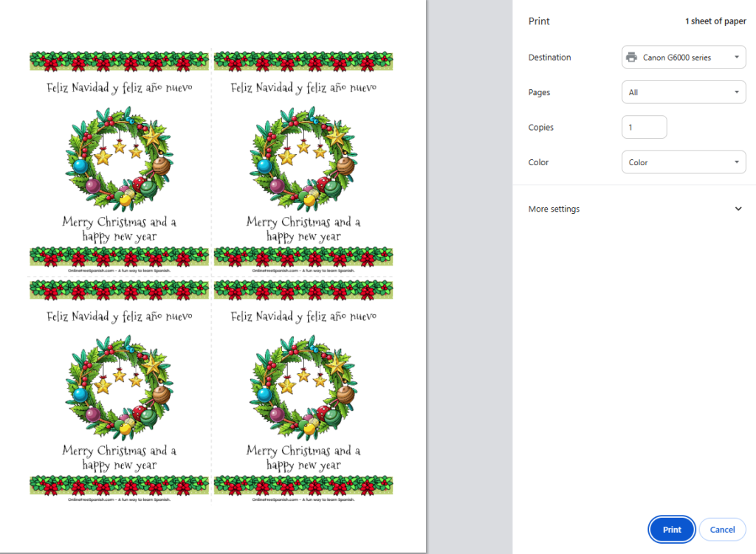Screen dimensions: 756x554
Task: Click the chevron icon next to More settings
Action: tap(738, 210)
